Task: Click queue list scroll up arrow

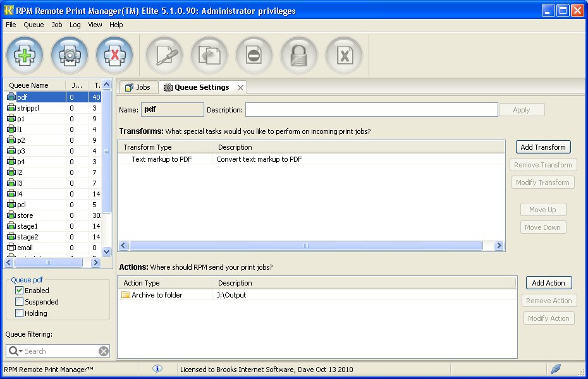Action: pos(106,85)
